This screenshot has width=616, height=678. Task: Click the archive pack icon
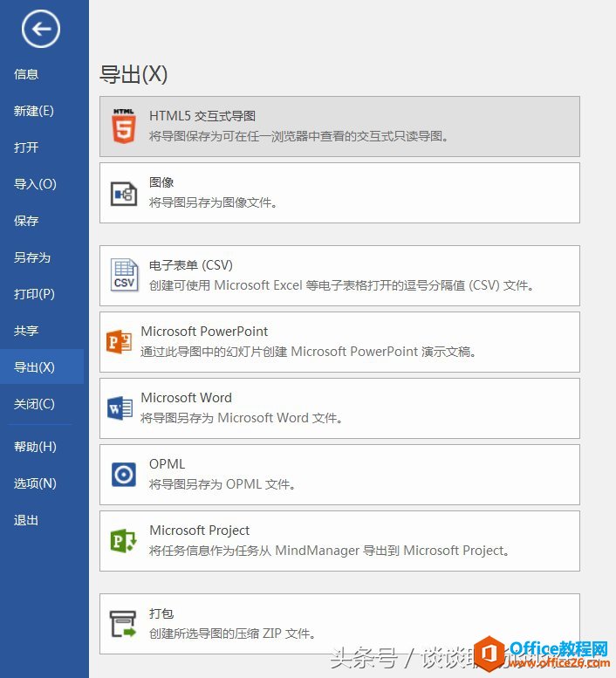coord(123,624)
